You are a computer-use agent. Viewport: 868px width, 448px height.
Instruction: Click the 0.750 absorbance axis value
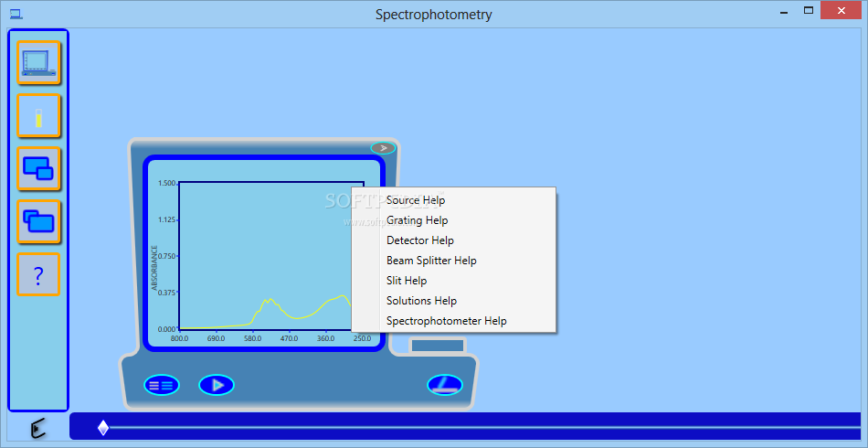(x=166, y=256)
